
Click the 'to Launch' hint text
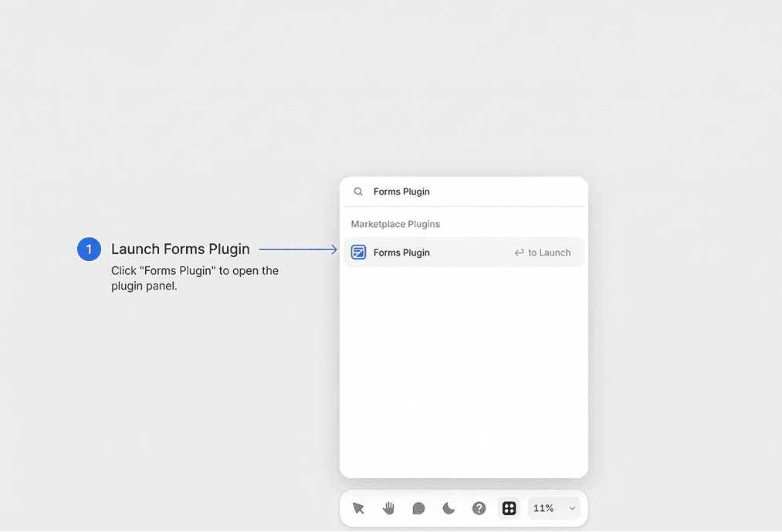click(x=549, y=252)
